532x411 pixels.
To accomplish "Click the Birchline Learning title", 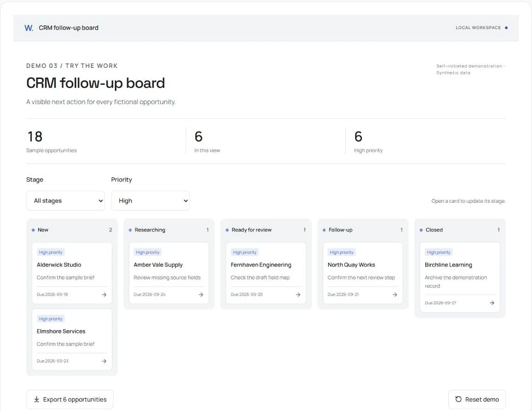I will pyautogui.click(x=448, y=265).
